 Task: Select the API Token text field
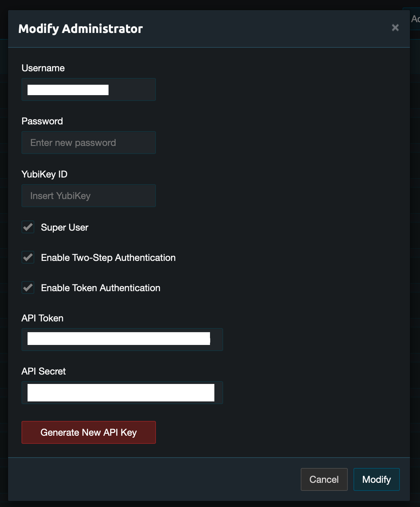click(x=122, y=340)
